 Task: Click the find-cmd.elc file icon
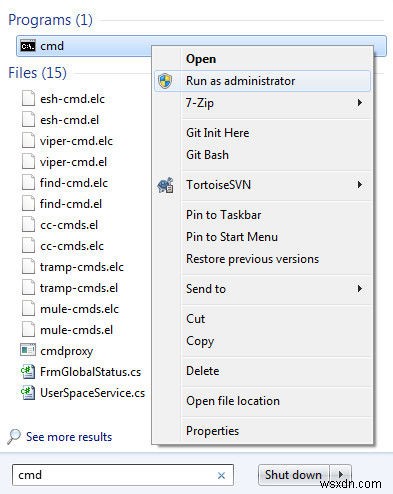(x=28, y=183)
